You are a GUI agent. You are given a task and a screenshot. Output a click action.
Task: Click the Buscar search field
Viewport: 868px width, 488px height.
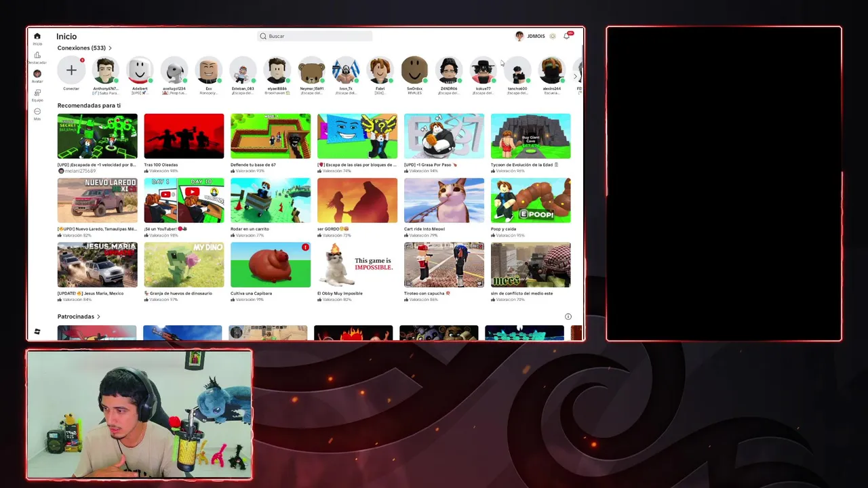tap(315, 36)
